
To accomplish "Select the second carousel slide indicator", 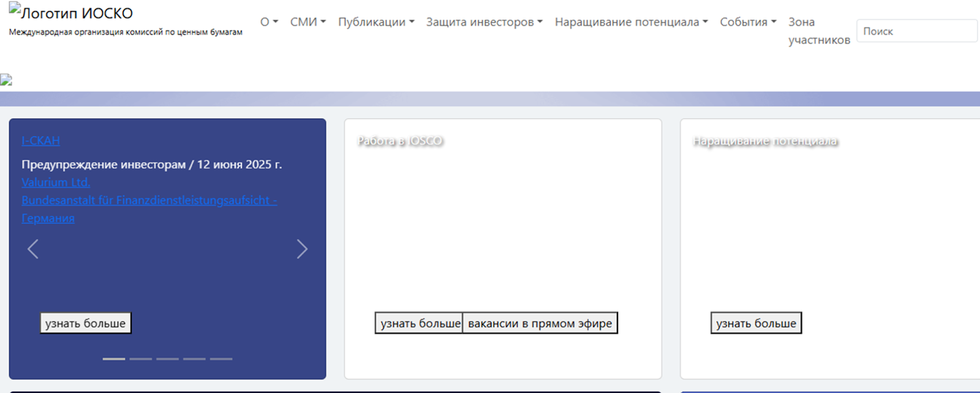I will pos(141,359).
